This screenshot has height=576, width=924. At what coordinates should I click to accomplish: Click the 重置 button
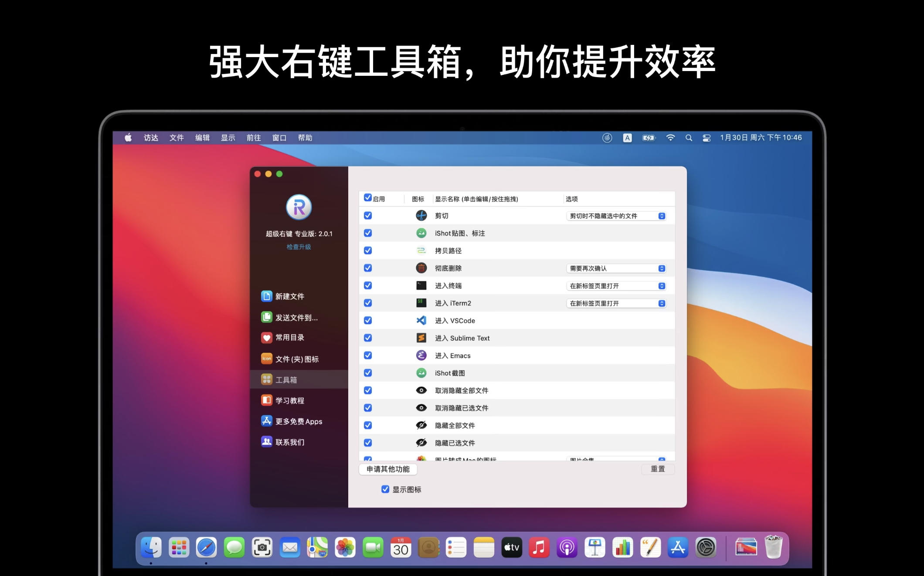pyautogui.click(x=658, y=469)
